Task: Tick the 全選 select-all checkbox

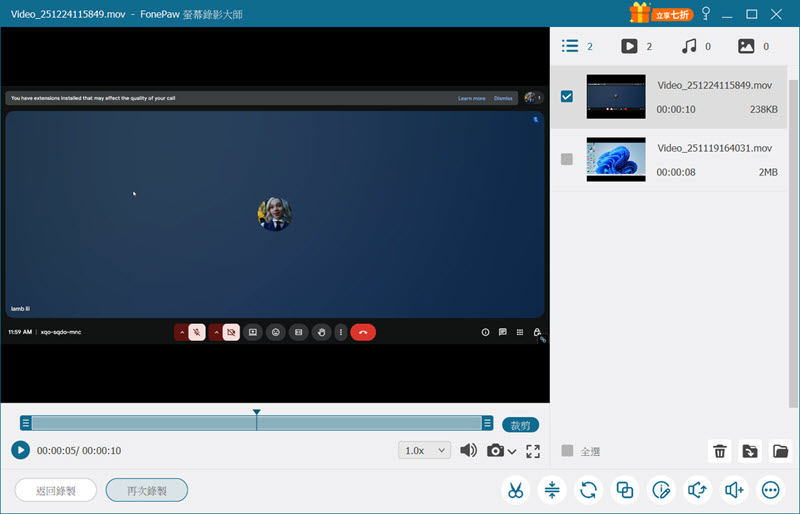Action: coord(568,451)
